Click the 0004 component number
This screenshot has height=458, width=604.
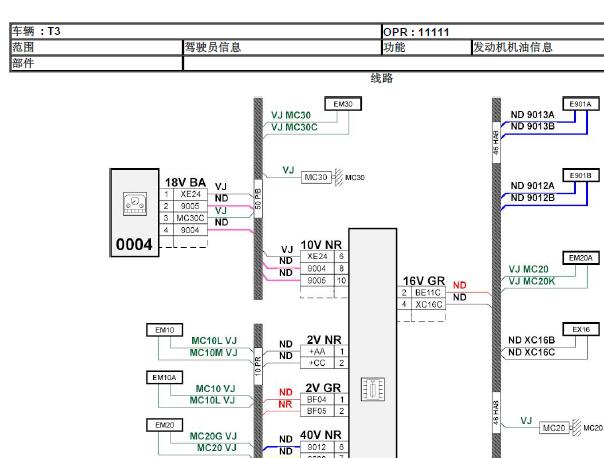point(134,244)
